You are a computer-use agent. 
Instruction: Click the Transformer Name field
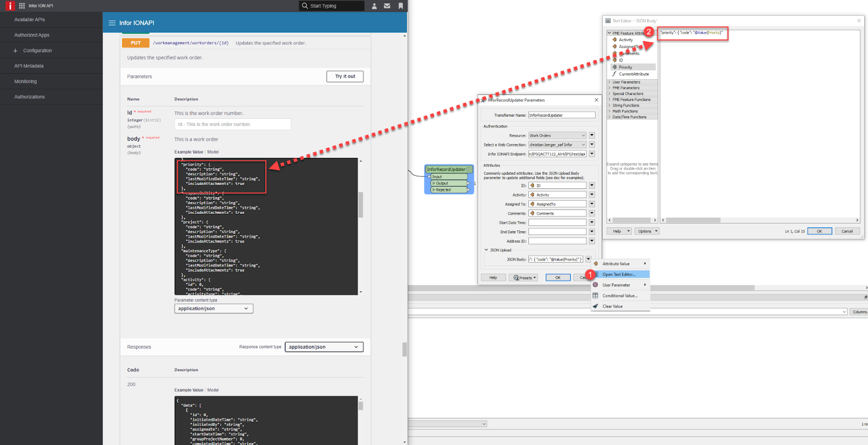pyautogui.click(x=561, y=115)
